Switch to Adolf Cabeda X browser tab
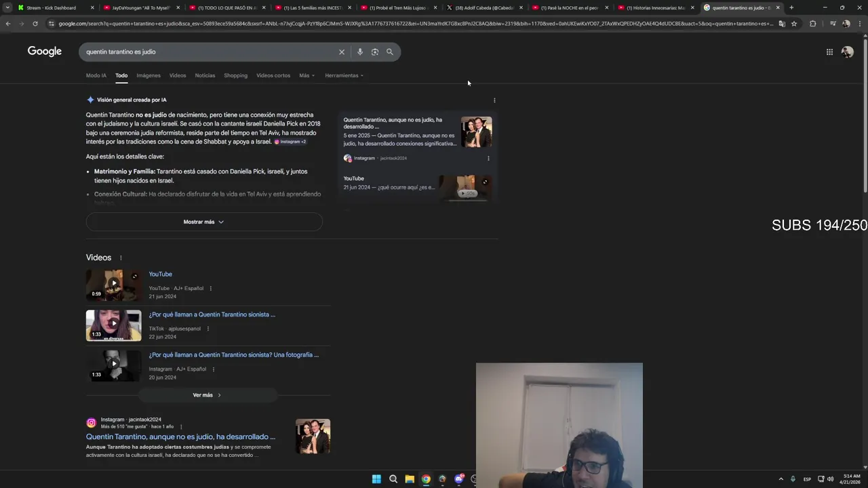The width and height of the screenshot is (868, 488). click(x=485, y=7)
